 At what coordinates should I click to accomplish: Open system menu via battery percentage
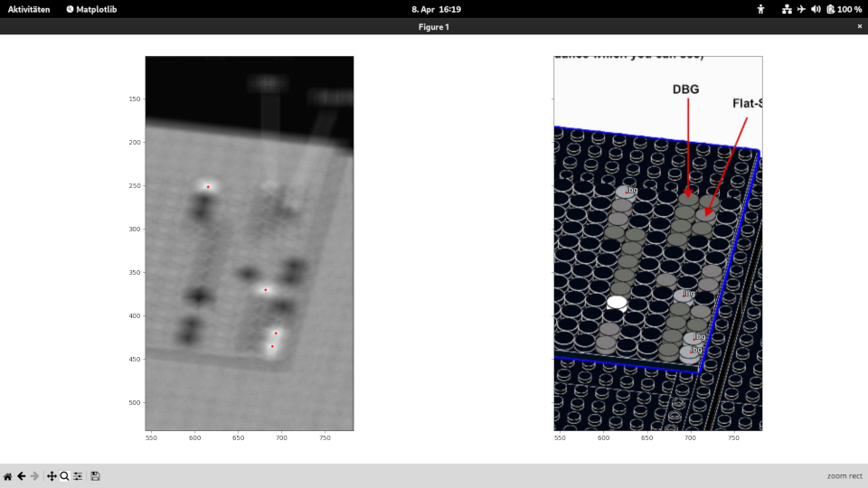coord(849,9)
